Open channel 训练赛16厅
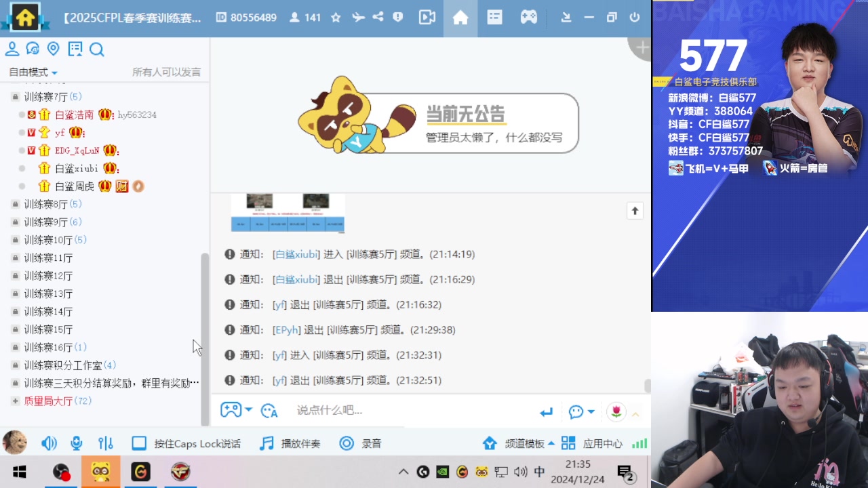The height and width of the screenshot is (488, 868). coord(49,347)
